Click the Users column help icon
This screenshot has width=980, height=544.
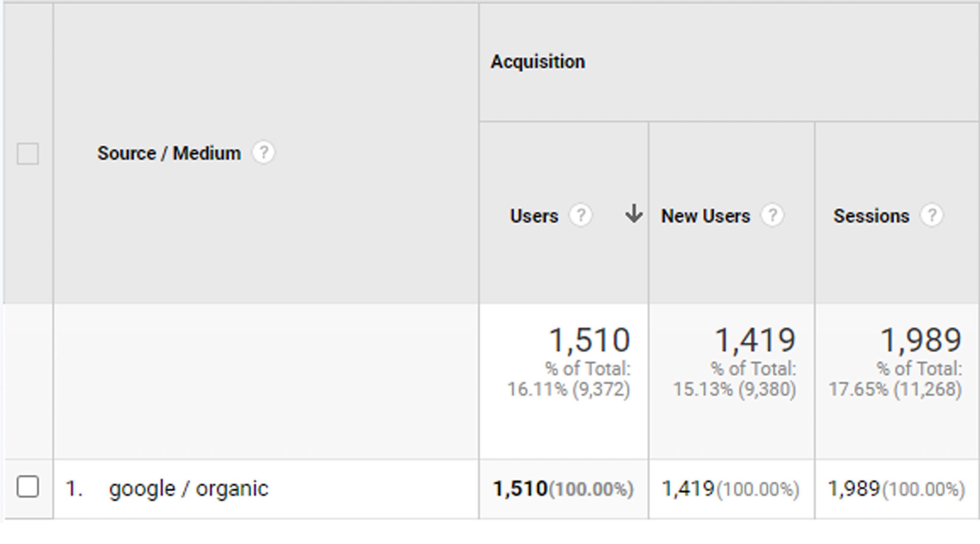click(580, 215)
